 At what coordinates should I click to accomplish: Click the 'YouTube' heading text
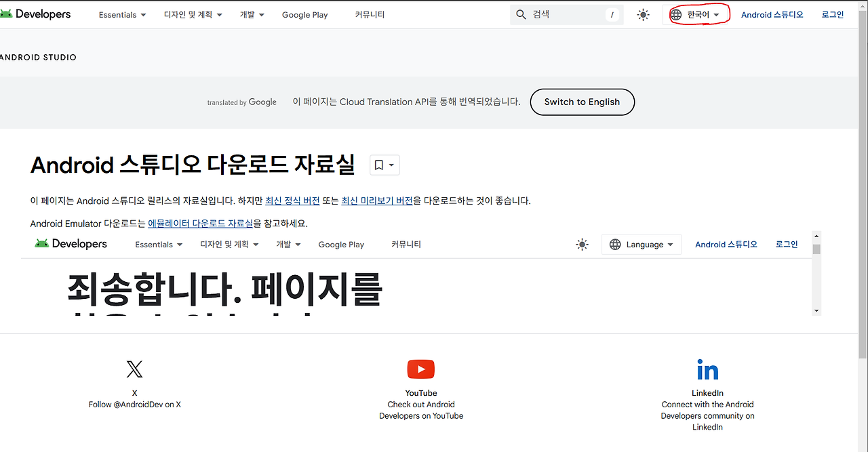tap(421, 393)
